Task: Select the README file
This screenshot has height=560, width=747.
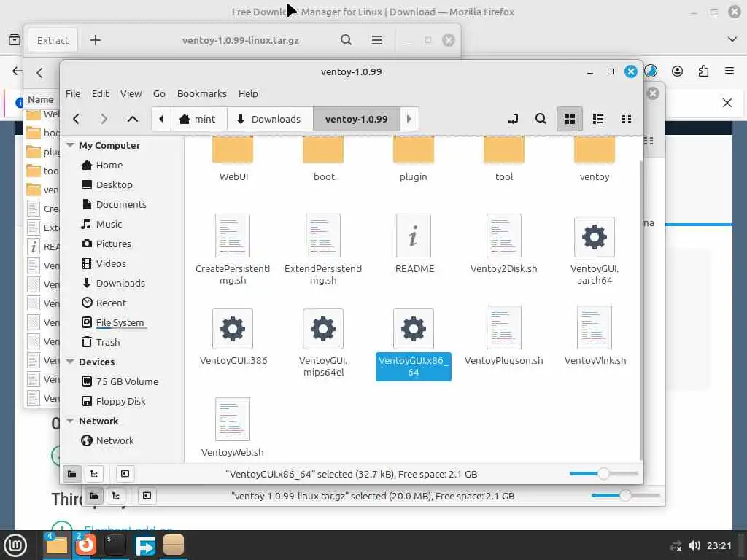Action: (x=414, y=244)
